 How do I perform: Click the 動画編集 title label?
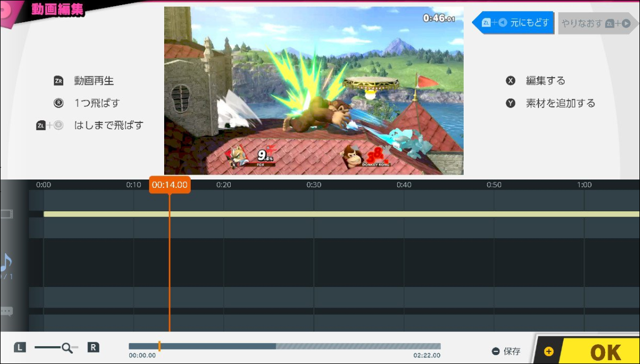click(58, 9)
